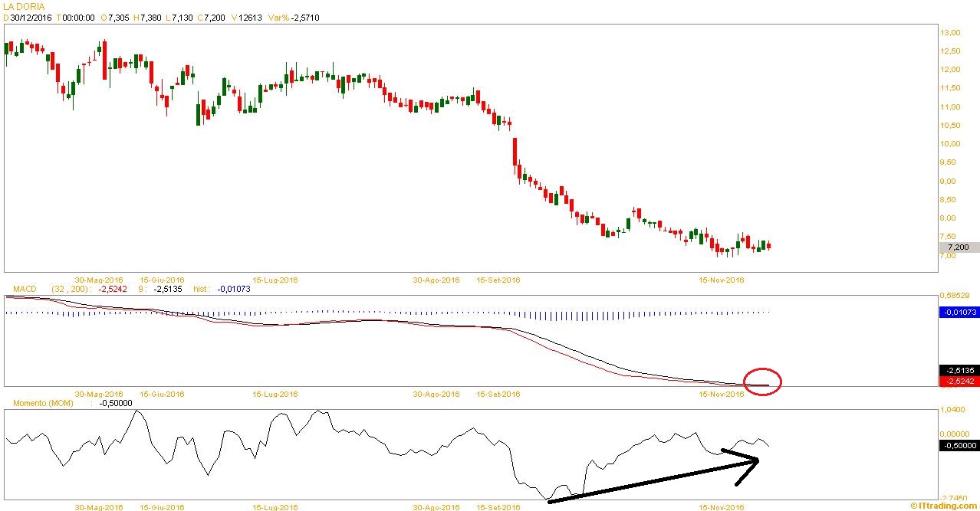Click the 30-Mag-2016 date at bottom axis
The width and height of the screenshot is (980, 511).
point(99,507)
